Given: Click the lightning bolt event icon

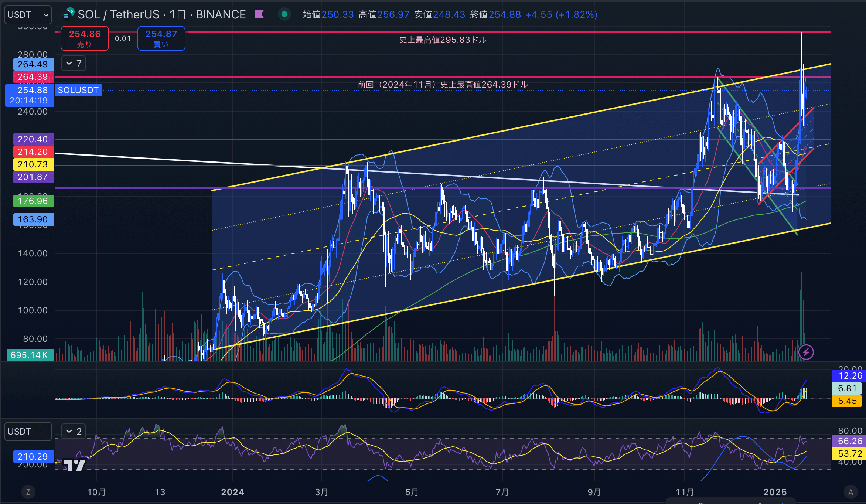Looking at the screenshot, I should pos(806,352).
